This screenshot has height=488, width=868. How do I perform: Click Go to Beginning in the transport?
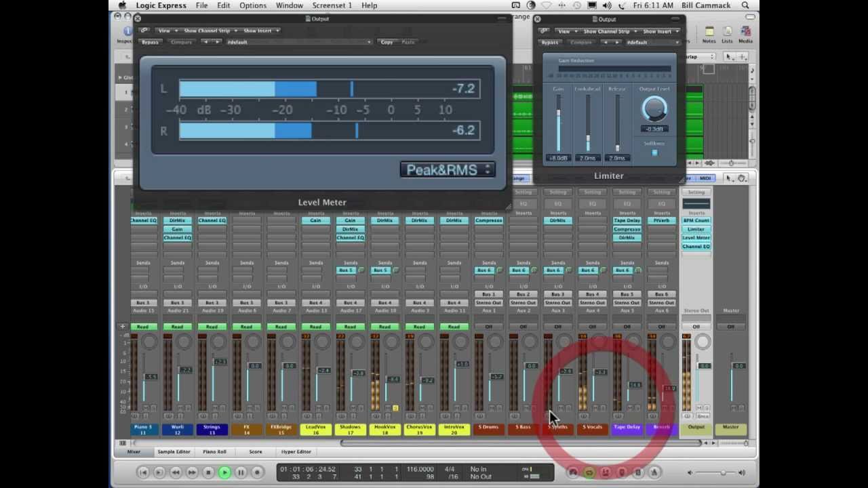click(x=142, y=472)
